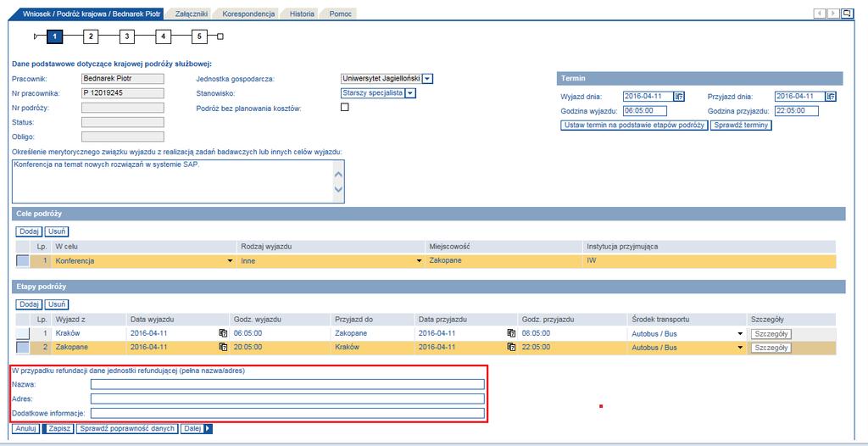This screenshot has width=868, height=446.
Task: Click Godzina przyjazdu time field
Action: pyautogui.click(x=796, y=111)
